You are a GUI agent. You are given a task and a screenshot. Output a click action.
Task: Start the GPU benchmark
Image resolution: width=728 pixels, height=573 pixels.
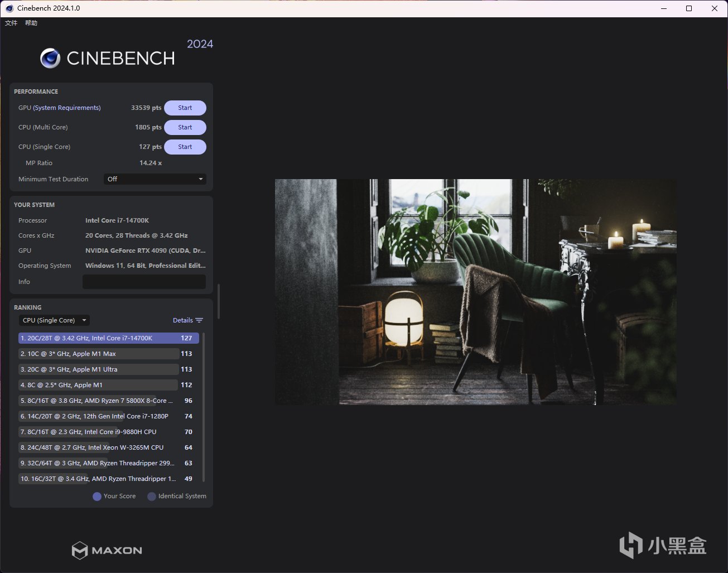[185, 108]
